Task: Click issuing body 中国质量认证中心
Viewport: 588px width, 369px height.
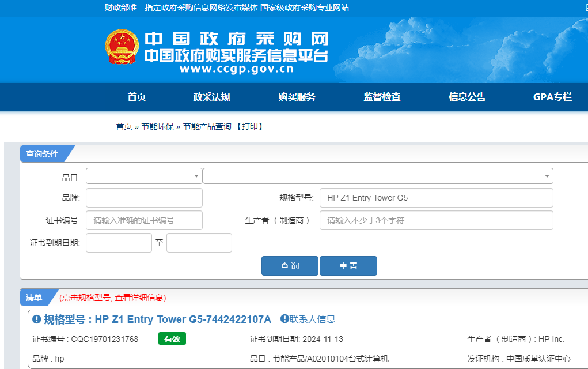Action: (538, 359)
